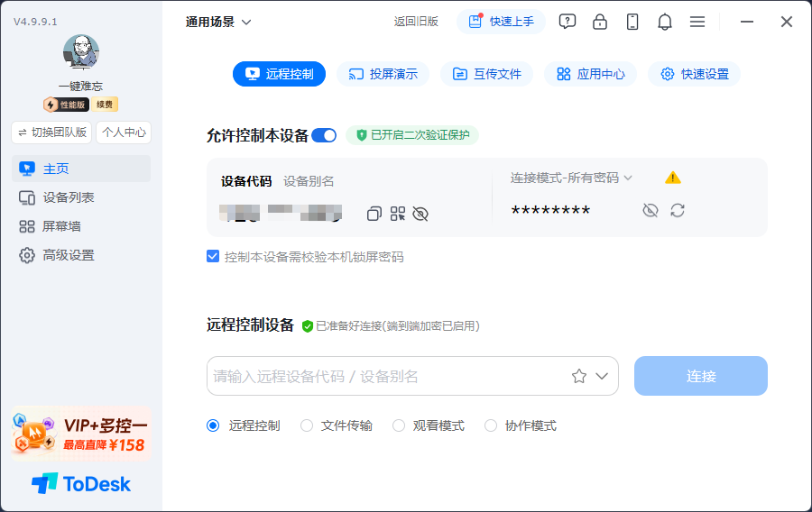Toggle device code visibility eye icon
Viewport: 812px width, 512px height.
click(420, 214)
